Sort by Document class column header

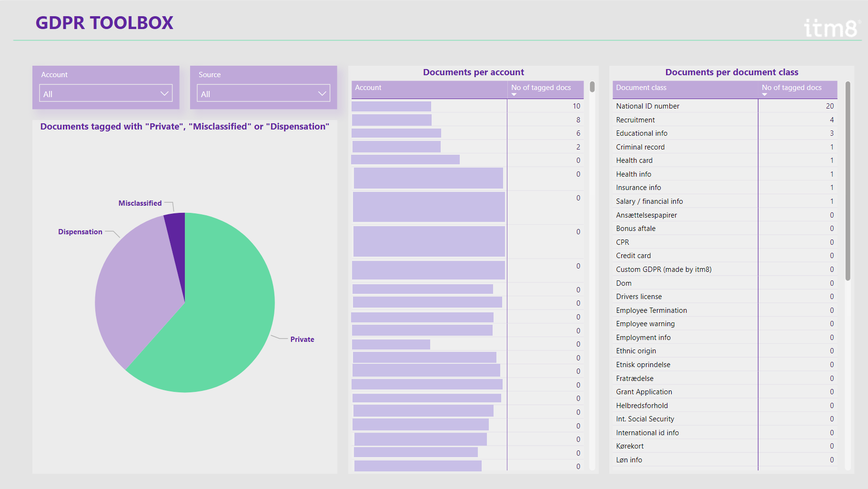(685, 90)
